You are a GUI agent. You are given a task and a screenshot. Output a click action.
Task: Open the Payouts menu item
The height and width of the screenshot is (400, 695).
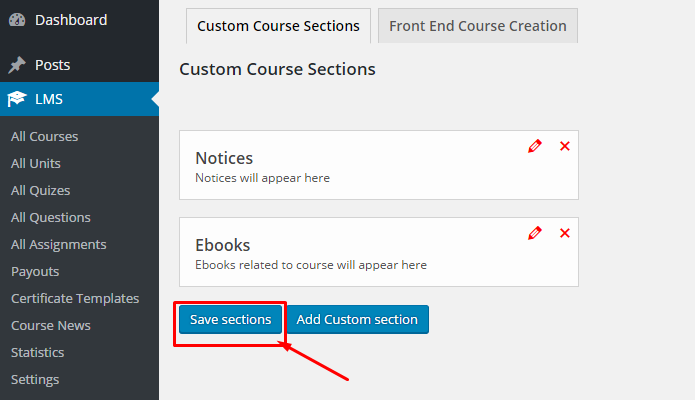(x=35, y=271)
